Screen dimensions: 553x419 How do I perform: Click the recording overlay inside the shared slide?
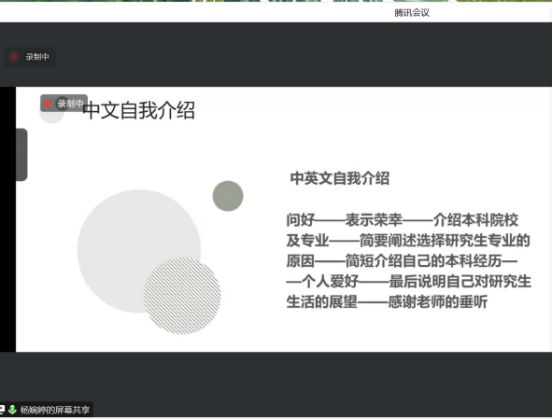(x=64, y=103)
